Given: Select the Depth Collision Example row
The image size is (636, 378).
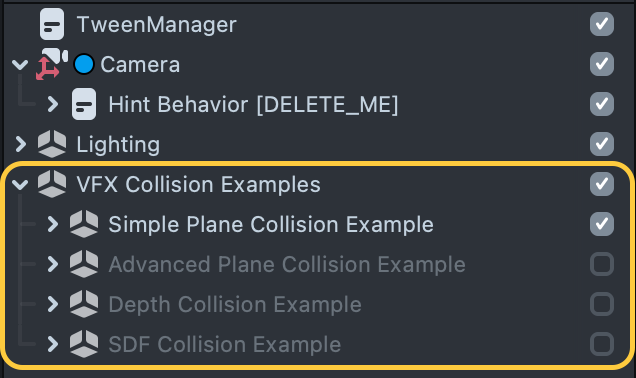Looking at the screenshot, I should point(318,304).
